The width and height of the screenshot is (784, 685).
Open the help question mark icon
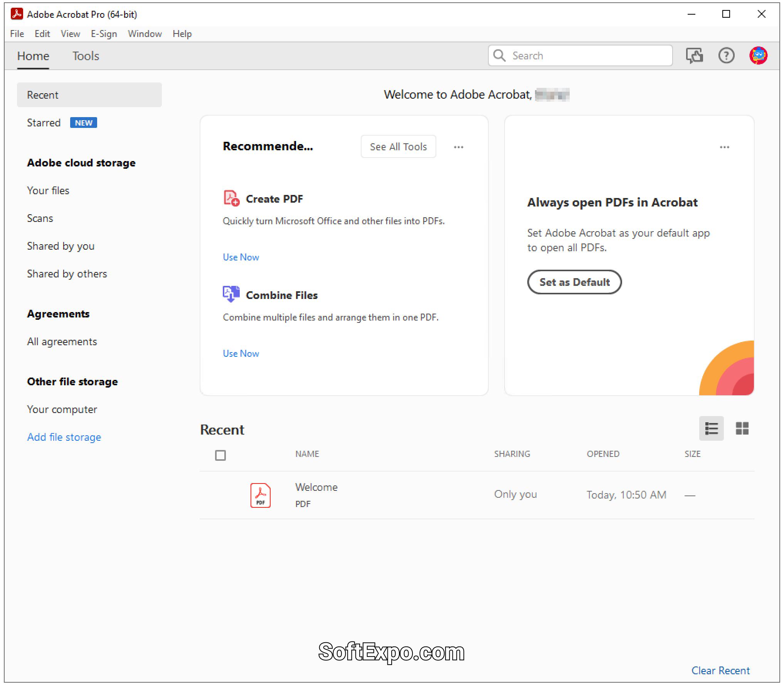click(726, 55)
